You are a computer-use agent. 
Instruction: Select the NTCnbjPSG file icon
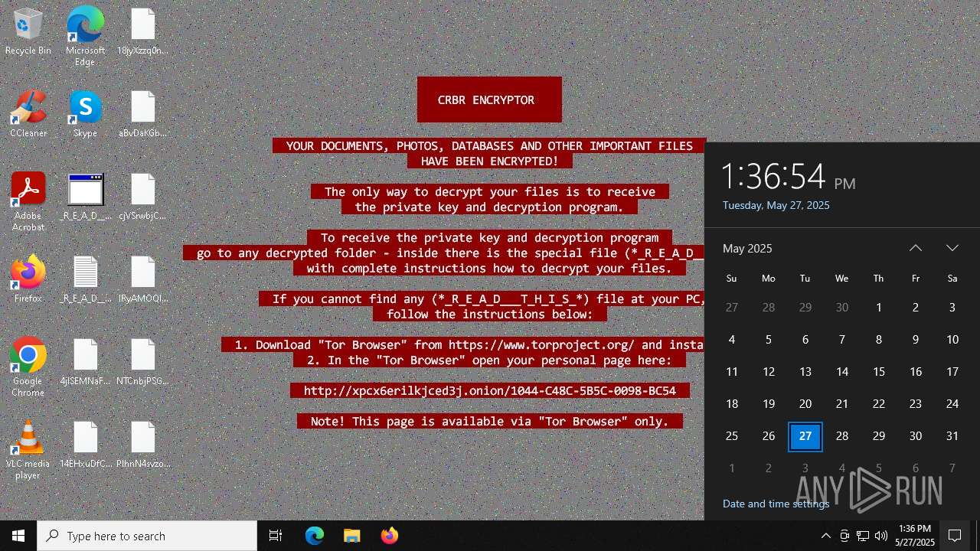(142, 363)
